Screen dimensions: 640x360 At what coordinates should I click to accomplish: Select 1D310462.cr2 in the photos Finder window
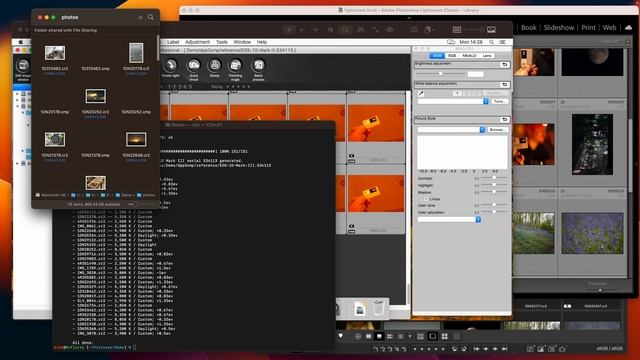click(x=55, y=59)
